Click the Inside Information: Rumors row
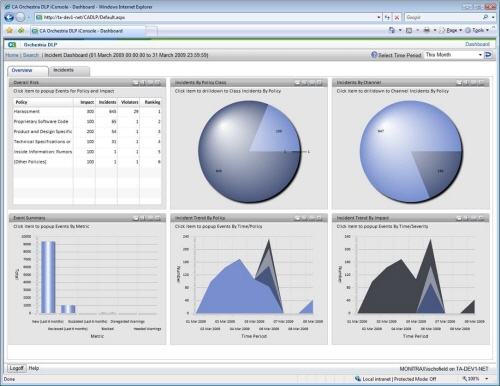Screen dimensions: 500x386 click(87, 152)
